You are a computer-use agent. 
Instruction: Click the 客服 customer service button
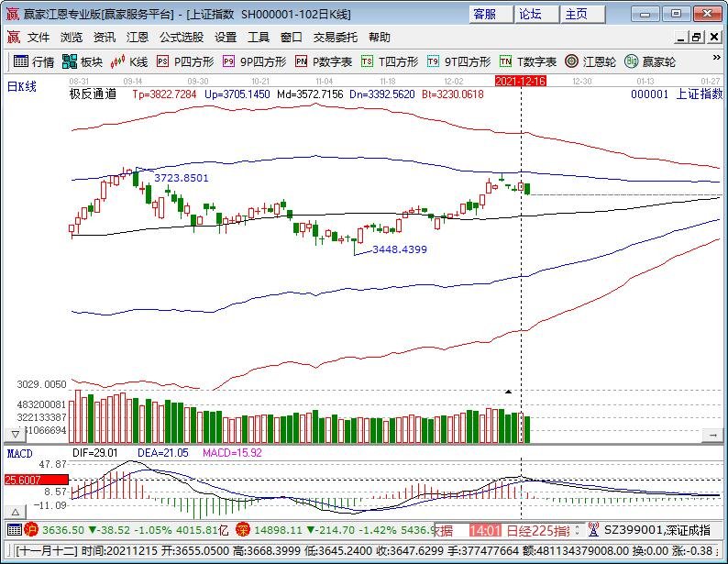coord(491,14)
